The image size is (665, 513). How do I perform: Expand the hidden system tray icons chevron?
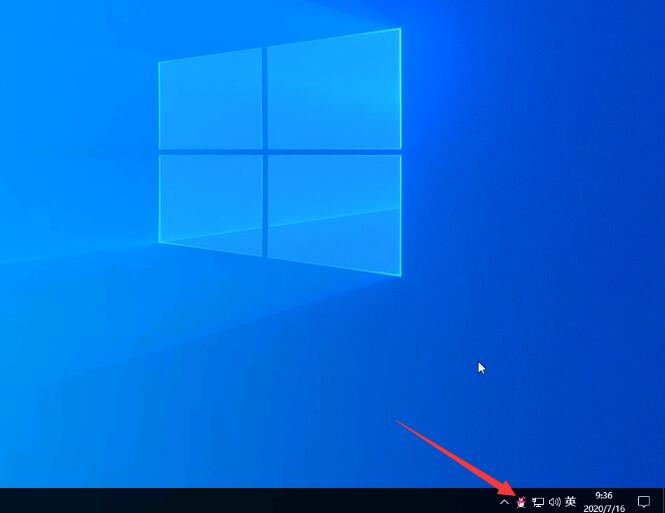504,502
